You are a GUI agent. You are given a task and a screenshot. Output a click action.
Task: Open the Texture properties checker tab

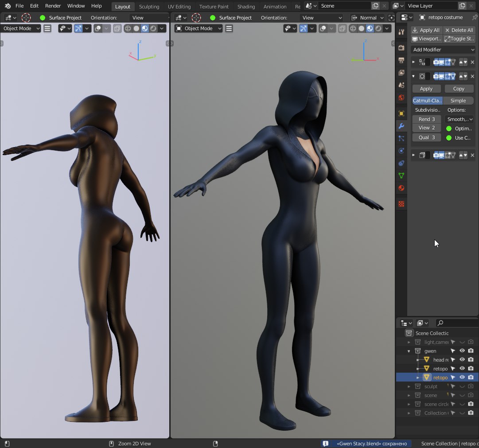coord(401,204)
